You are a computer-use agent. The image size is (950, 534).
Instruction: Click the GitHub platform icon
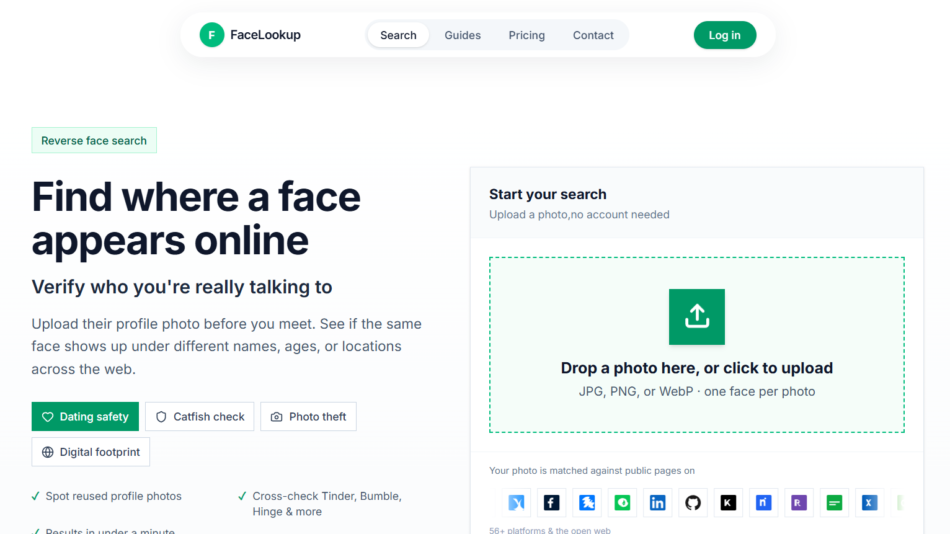tap(693, 502)
